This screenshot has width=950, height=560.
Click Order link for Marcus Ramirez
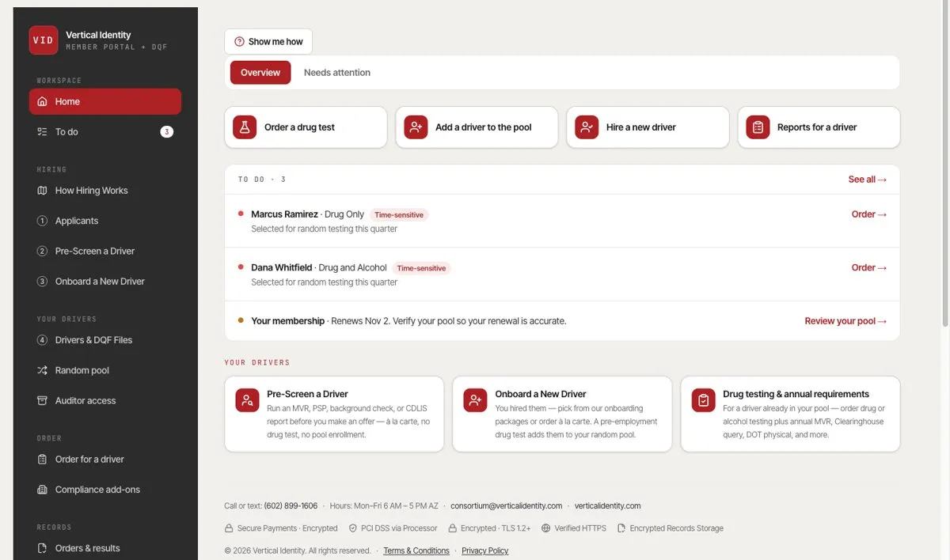(x=869, y=214)
